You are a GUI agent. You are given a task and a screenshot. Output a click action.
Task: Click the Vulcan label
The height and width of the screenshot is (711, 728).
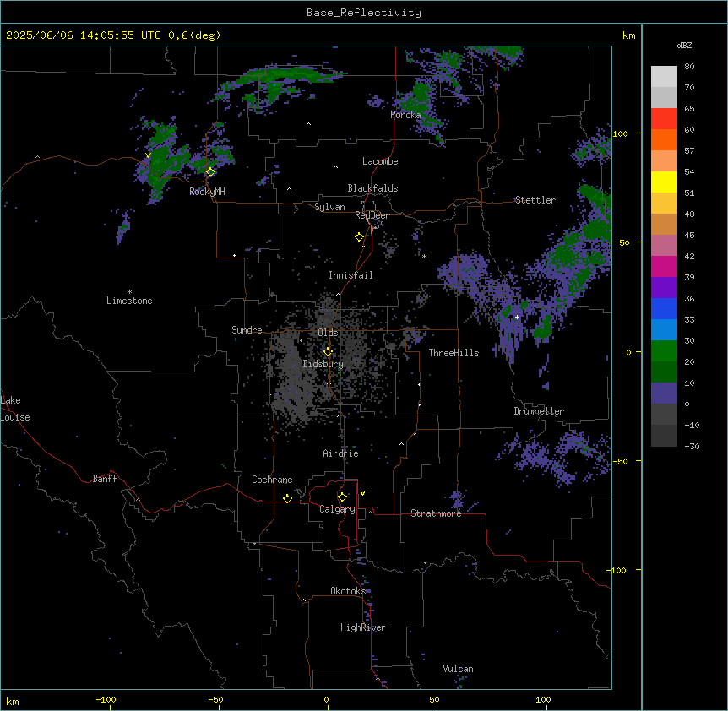click(458, 669)
